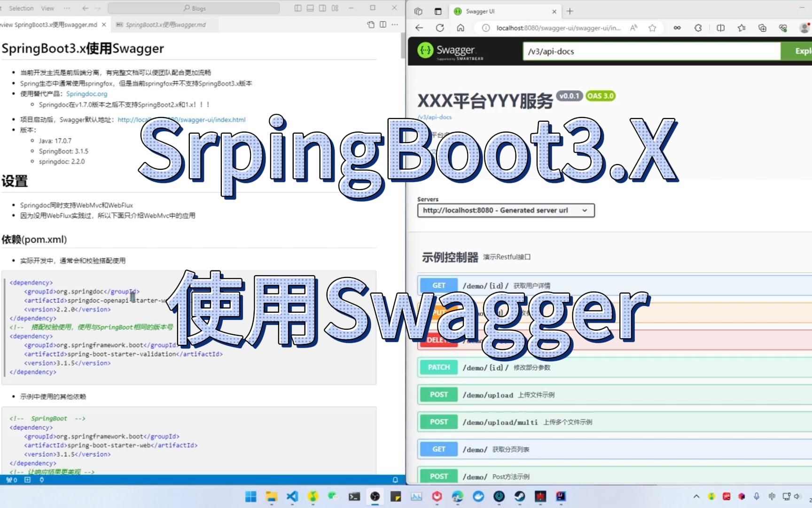Show hidden system tray icons

click(696, 496)
